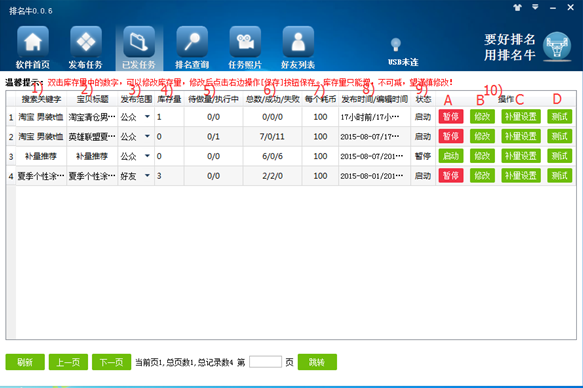
Task: Expand 好友 dropdown in row 4
Action: point(147,175)
